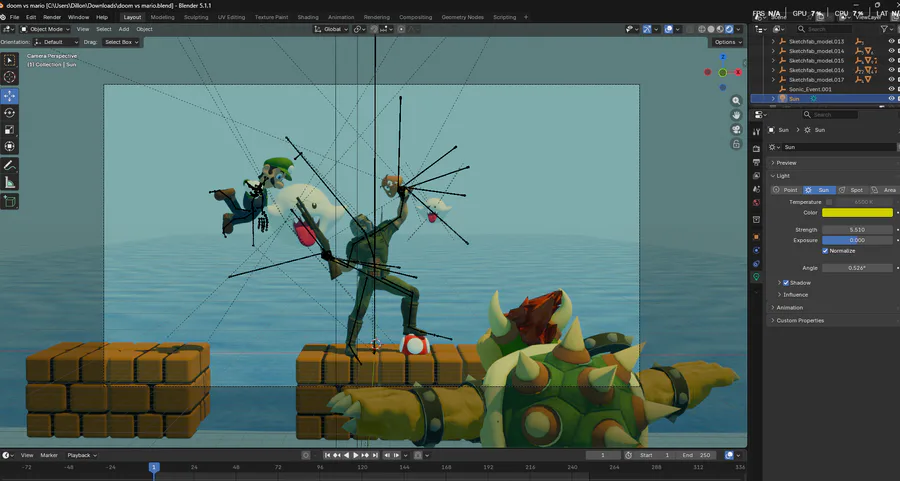Set light type to Area
The width and height of the screenshot is (900, 481).
click(883, 190)
